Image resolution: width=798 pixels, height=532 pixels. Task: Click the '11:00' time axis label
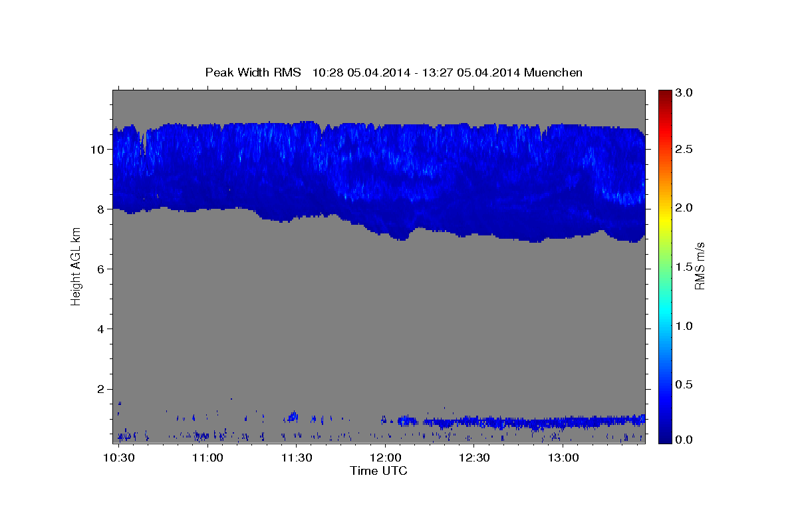pos(207,458)
